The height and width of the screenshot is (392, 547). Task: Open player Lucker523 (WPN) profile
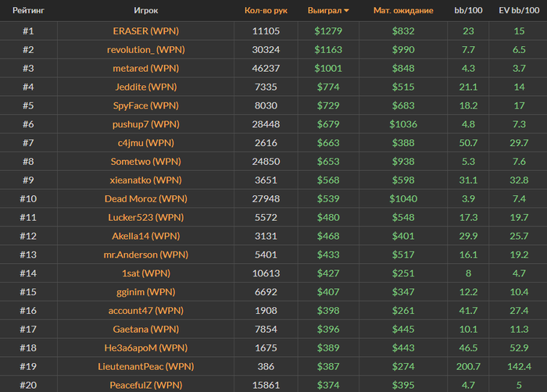[x=146, y=218]
